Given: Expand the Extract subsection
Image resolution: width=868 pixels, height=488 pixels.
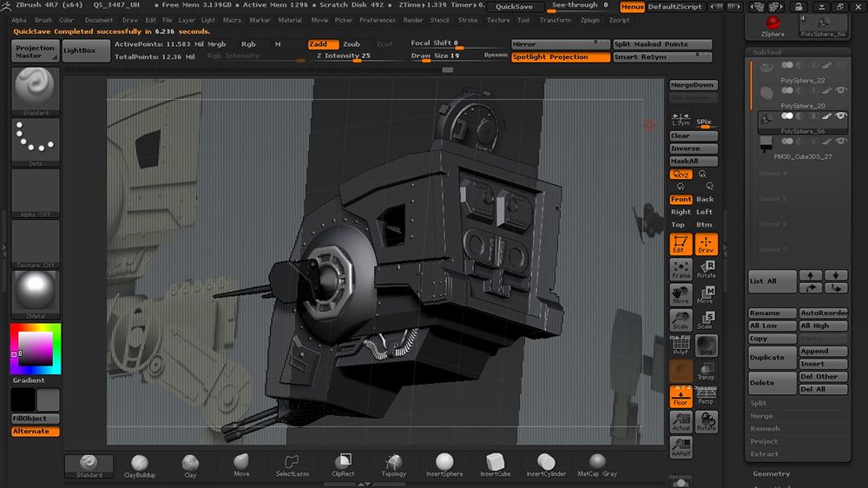Looking at the screenshot, I should click(x=765, y=454).
